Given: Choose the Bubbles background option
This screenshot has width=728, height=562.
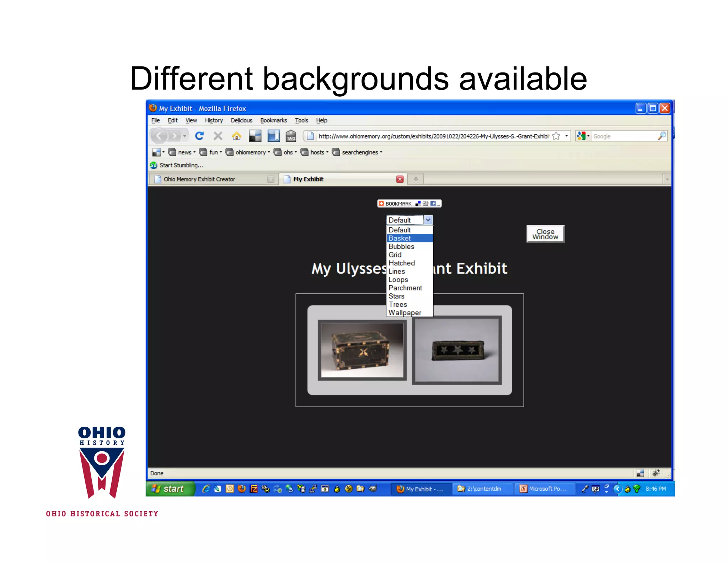Looking at the screenshot, I should pyautogui.click(x=409, y=247).
